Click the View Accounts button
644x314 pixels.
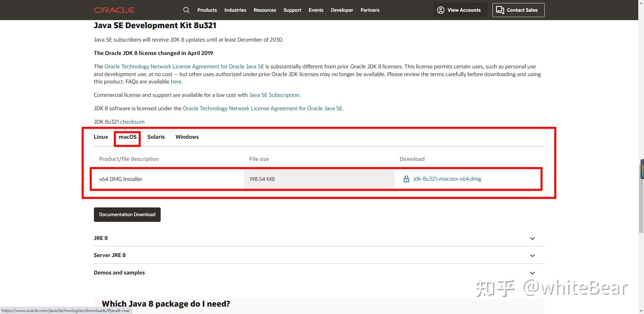coord(460,10)
